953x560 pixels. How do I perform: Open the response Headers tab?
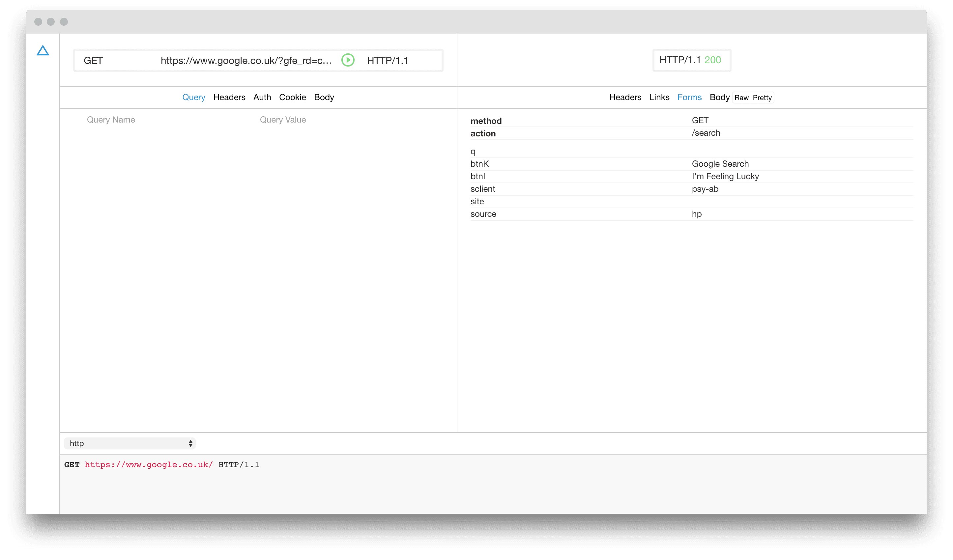(x=625, y=97)
